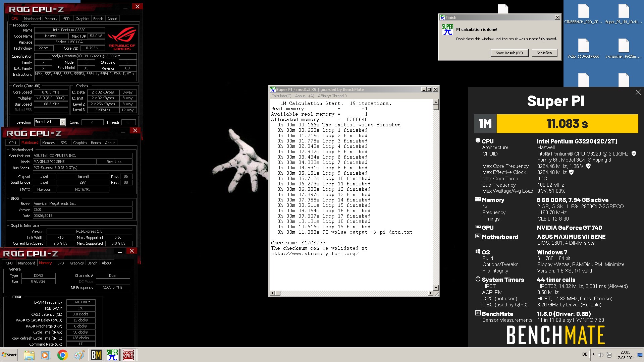Close the Finish dialog with X
Viewport: 644px width, 362px height.
(x=557, y=17)
